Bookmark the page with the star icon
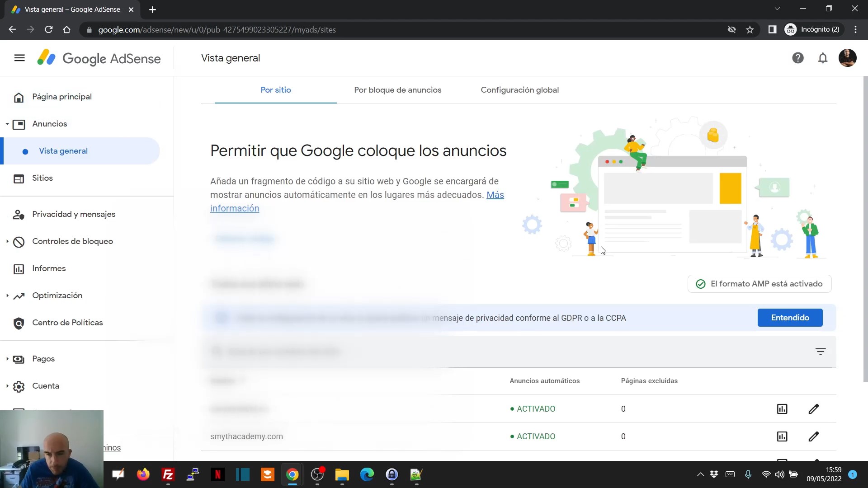The image size is (868, 488). 750,30
